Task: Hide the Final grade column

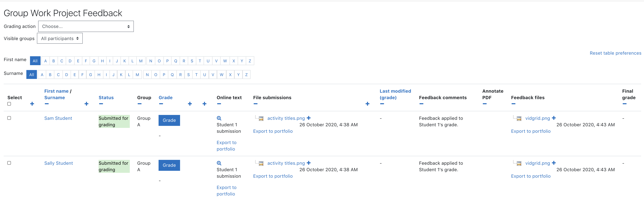Action: [x=624, y=104]
